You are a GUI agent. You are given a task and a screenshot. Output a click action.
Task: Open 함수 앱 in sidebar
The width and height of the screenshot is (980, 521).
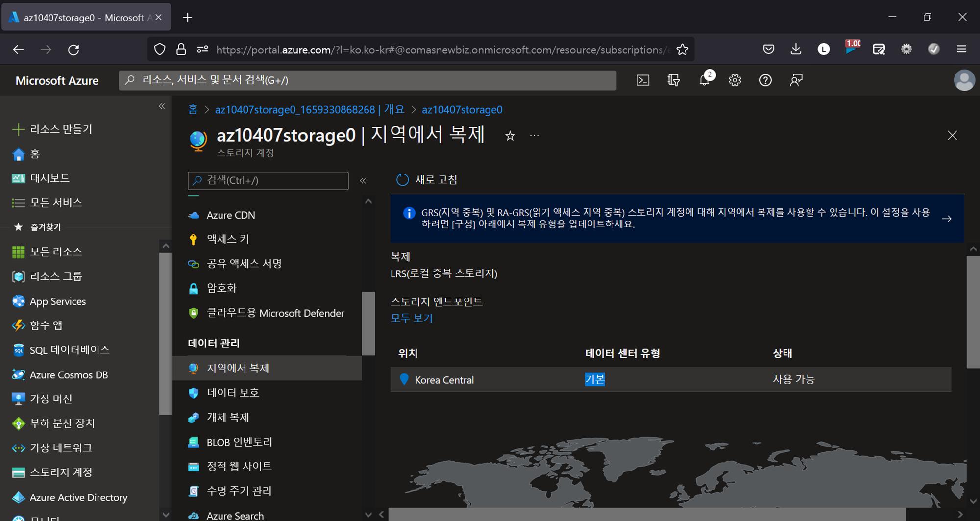point(37,325)
